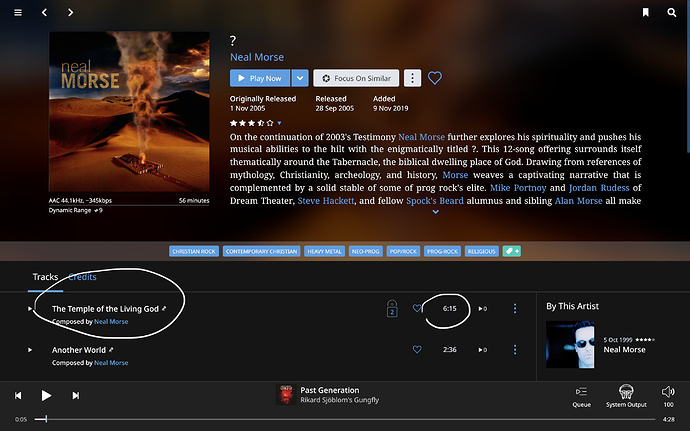Screen dimensions: 690x431
Task: Skip to previous track in player
Action: [18, 396]
